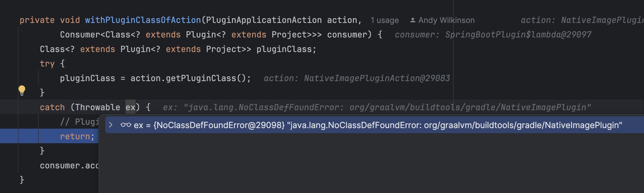Click the Throwable type name

coord(97,107)
